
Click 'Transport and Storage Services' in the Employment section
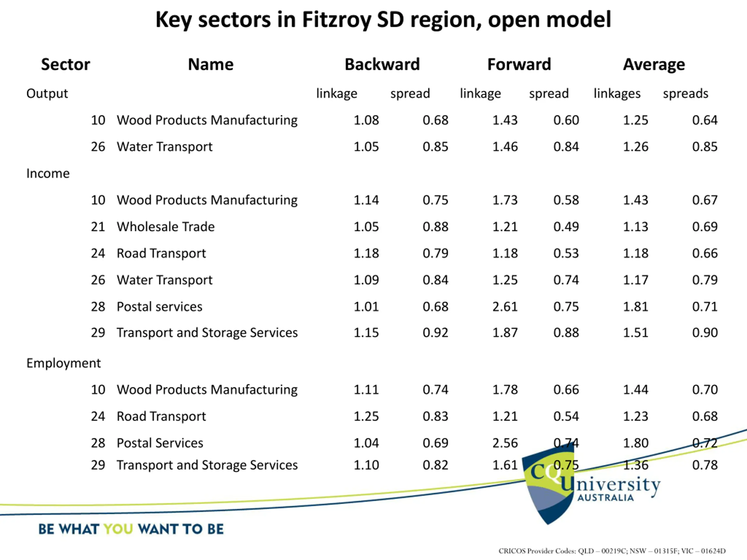tap(207, 466)
